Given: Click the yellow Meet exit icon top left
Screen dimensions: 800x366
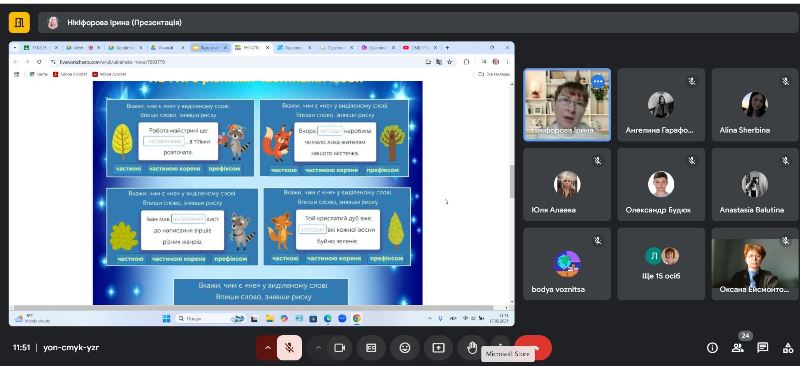Looking at the screenshot, I should [19, 22].
